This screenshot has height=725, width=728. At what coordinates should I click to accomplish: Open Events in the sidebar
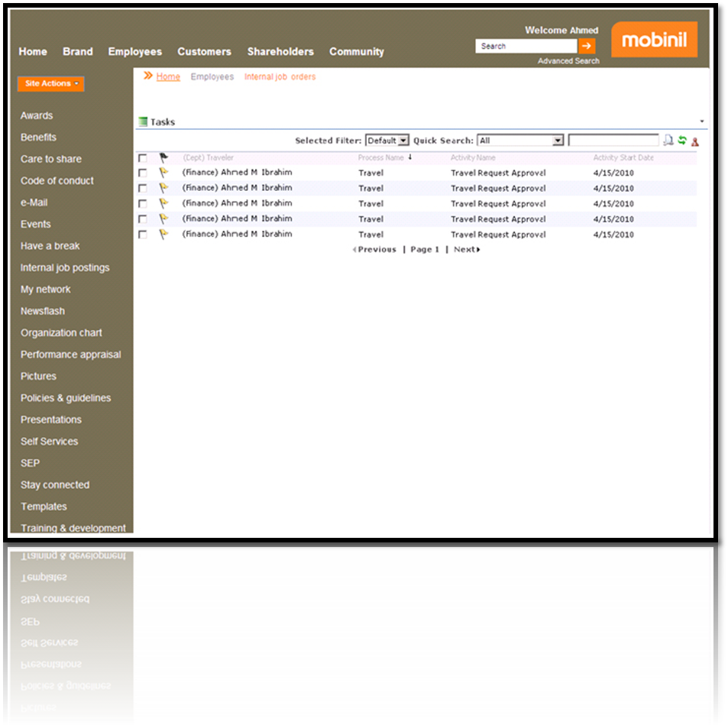pos(36,225)
